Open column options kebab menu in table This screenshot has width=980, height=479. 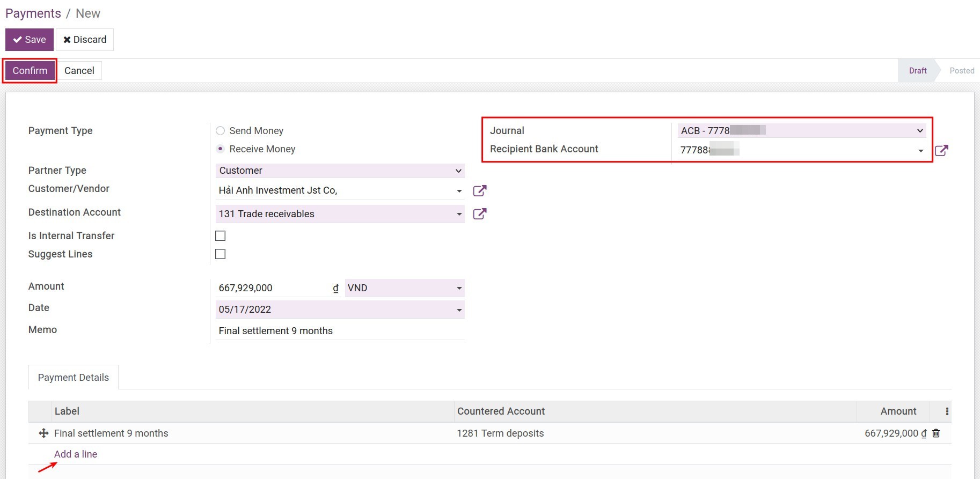pos(947,411)
